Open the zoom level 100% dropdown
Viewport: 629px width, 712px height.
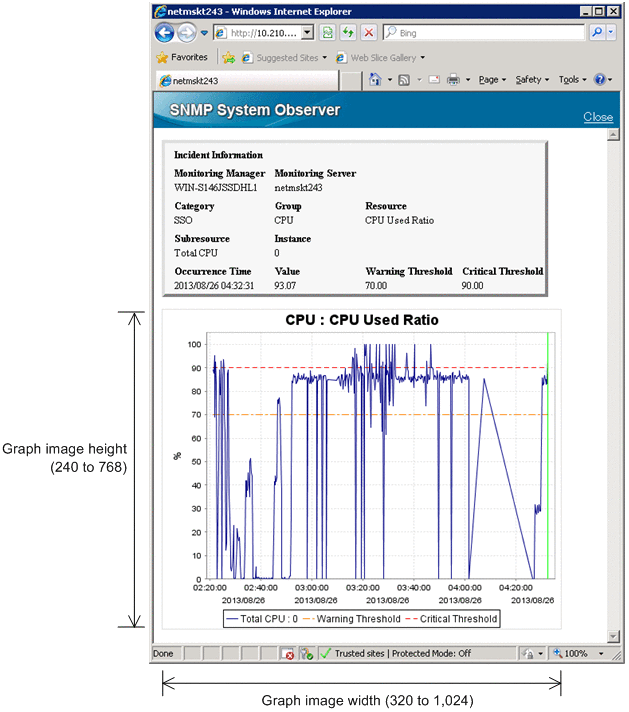click(x=576, y=653)
